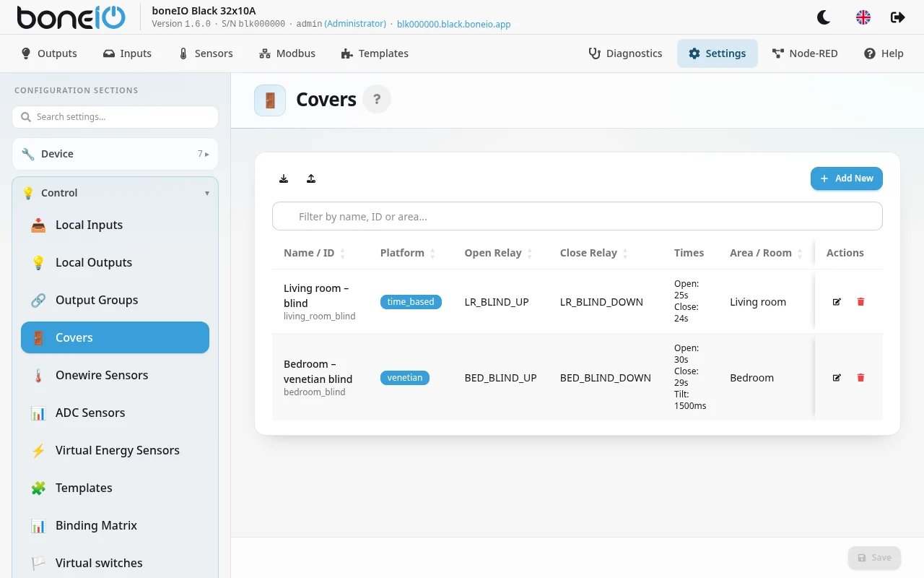Toggle dark mode moon icon

824,17
